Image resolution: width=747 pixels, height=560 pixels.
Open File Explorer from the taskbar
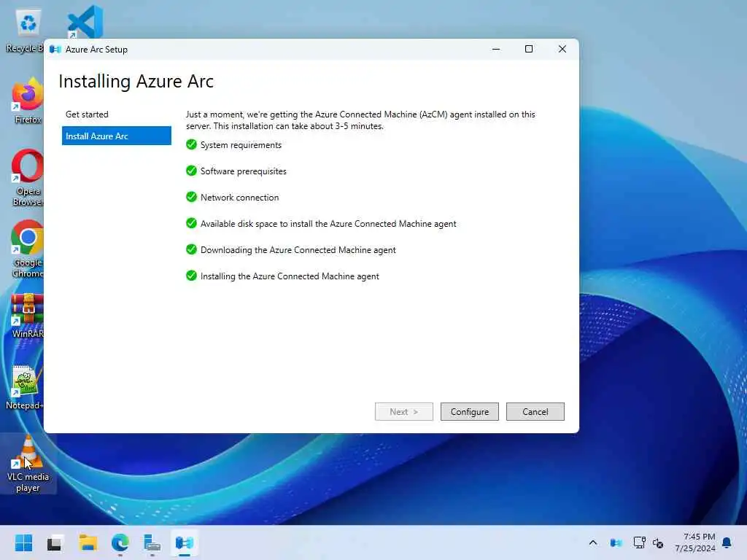click(88, 542)
